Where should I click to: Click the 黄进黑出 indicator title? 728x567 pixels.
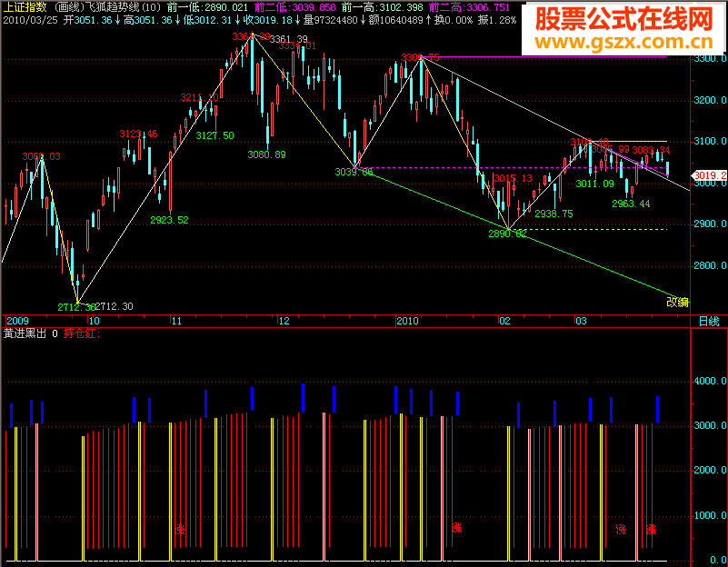pyautogui.click(x=25, y=333)
